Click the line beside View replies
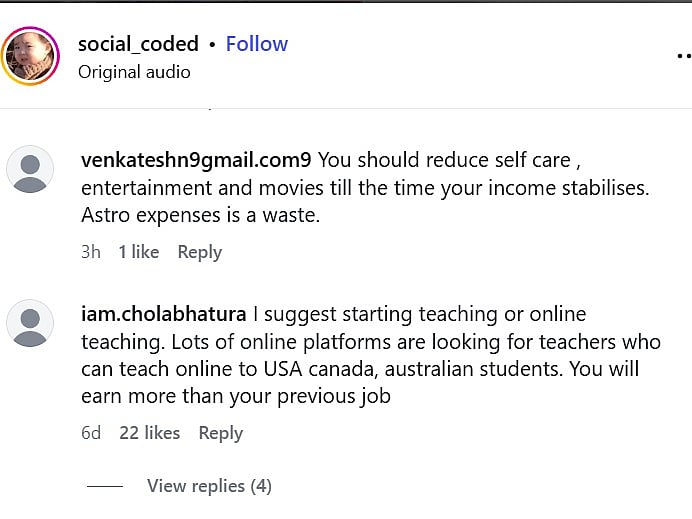692x519 pixels. (x=104, y=486)
